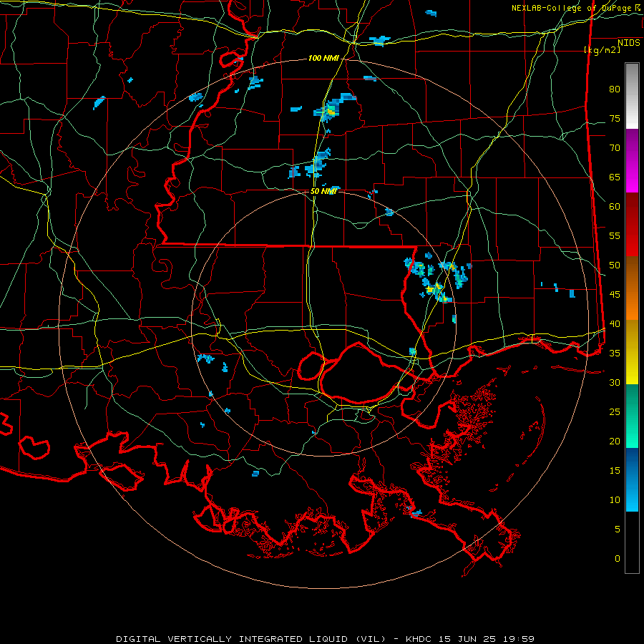
Task: Click the 75 value on the color scale
Action: pyautogui.click(x=615, y=119)
